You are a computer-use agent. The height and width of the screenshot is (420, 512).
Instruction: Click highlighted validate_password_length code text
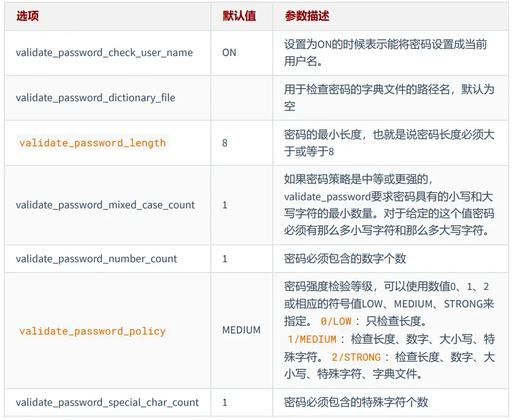[93, 143]
